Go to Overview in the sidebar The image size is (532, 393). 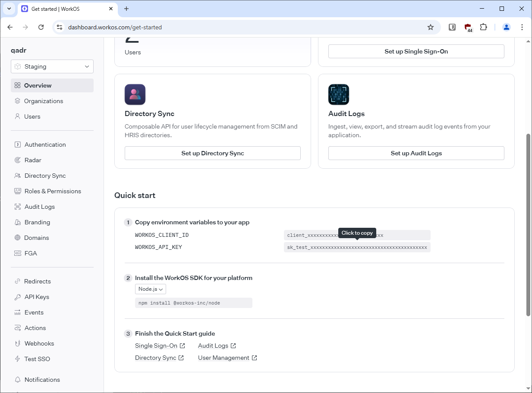point(38,85)
